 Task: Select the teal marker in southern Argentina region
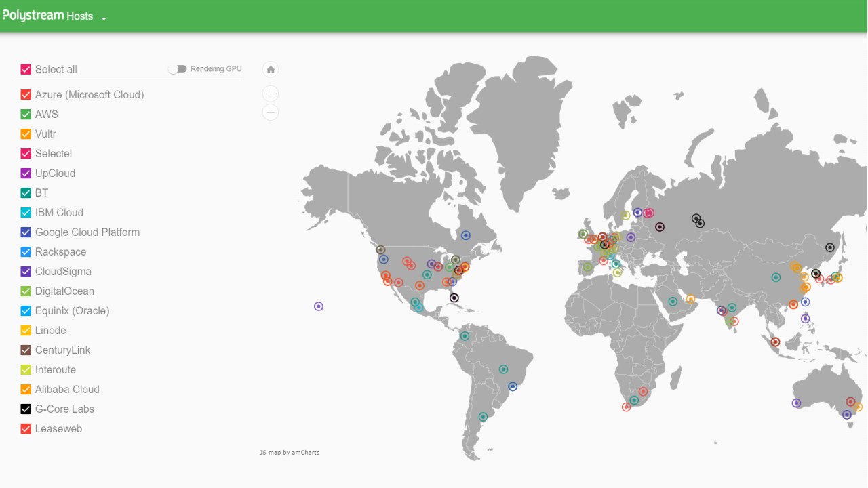(x=483, y=417)
